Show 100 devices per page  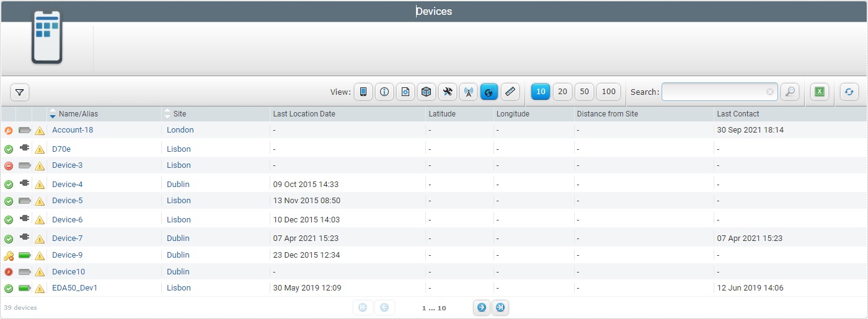609,92
